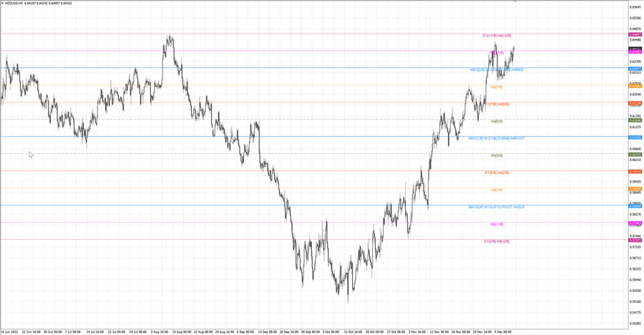Image resolution: width=644 pixels, height=335 pixels.
Task: Click the 7 Jul 08:00 time label
Action: click(73, 331)
